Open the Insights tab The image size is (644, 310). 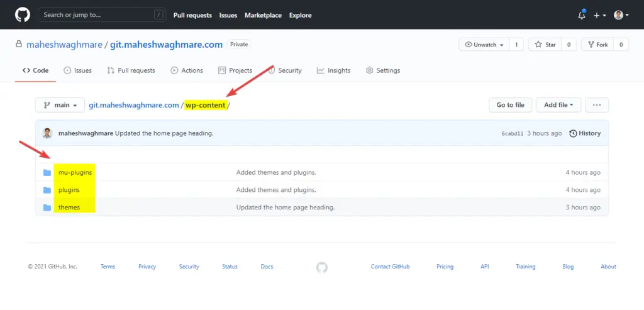coord(333,70)
